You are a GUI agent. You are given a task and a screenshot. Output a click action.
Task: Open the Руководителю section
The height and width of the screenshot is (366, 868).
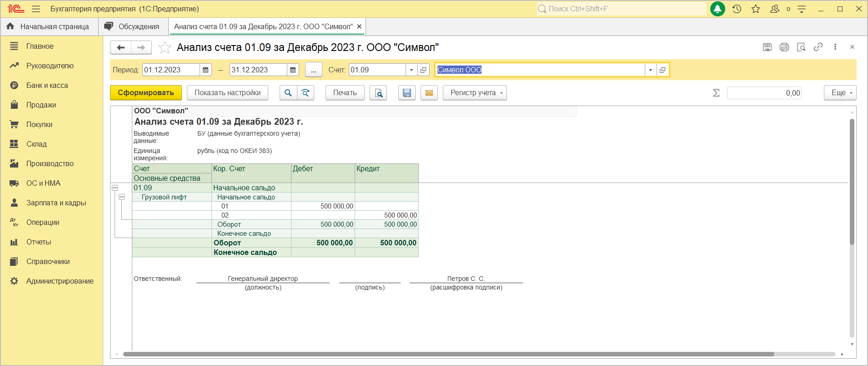(x=50, y=66)
